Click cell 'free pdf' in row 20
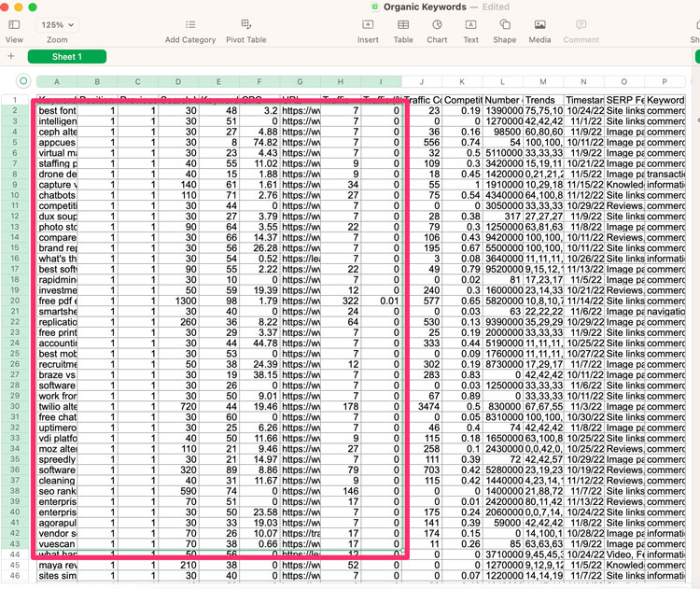This screenshot has height=589, width=700. 57,301
